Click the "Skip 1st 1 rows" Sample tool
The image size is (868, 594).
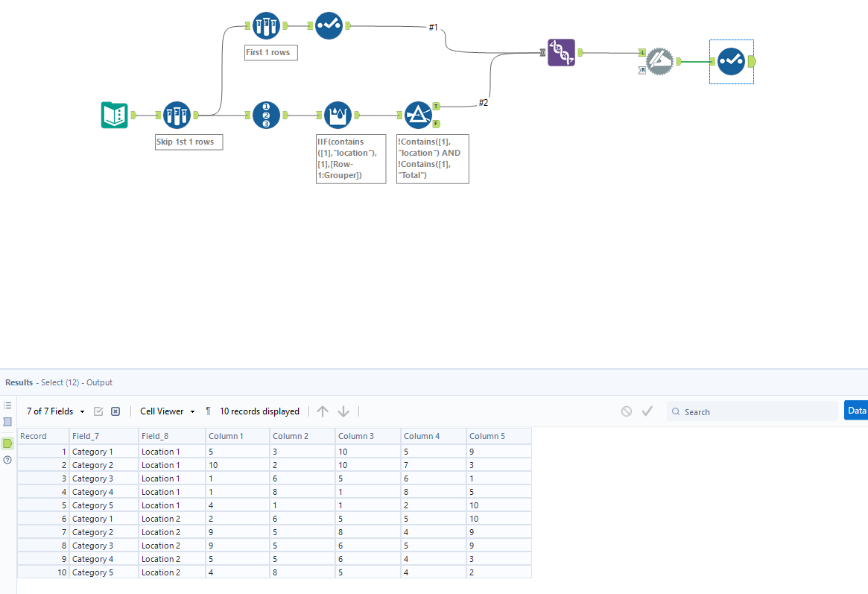pyautogui.click(x=177, y=115)
